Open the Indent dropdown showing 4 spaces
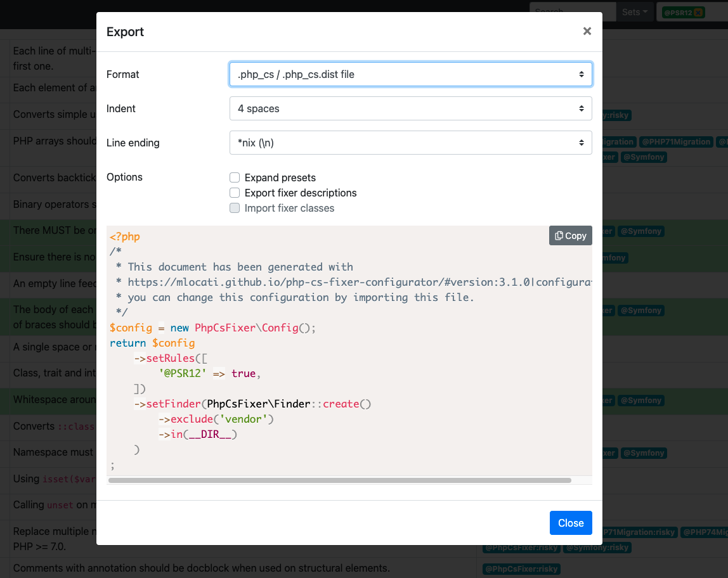 (x=410, y=108)
